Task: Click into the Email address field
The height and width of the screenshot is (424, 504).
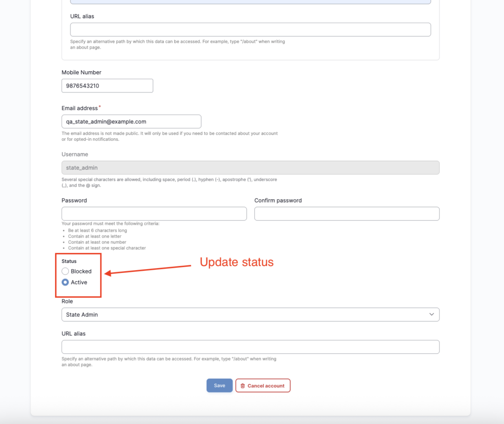Action: (131, 121)
